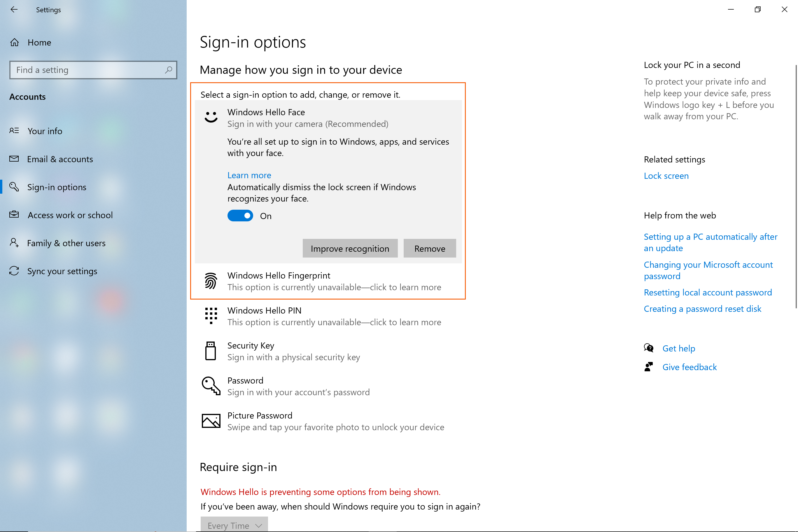The height and width of the screenshot is (532, 798).
Task: Click the Get help icon
Action: coord(649,348)
